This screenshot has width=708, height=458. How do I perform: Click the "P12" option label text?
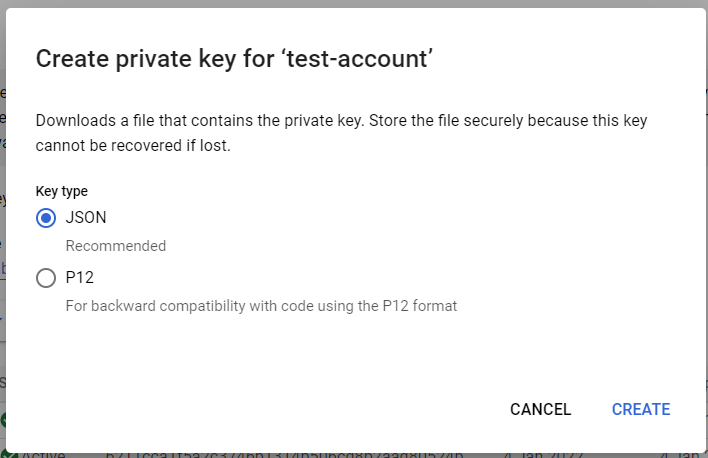(80, 278)
